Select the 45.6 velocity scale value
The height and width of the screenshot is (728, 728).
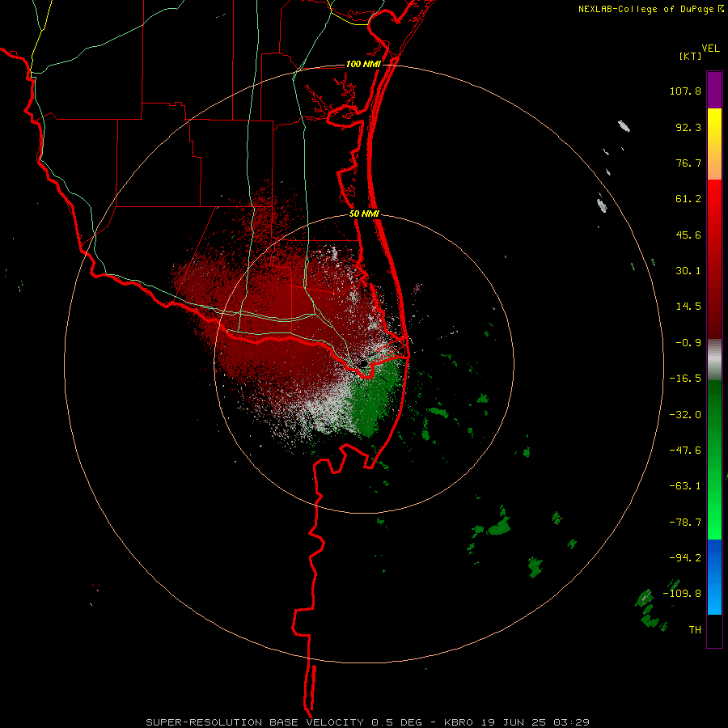[688, 235]
